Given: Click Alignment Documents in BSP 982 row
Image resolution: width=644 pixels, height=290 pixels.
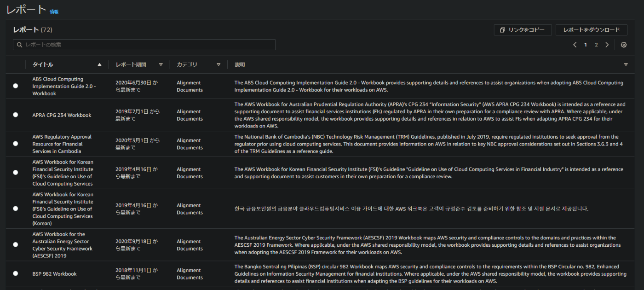Looking at the screenshot, I should [190, 274].
